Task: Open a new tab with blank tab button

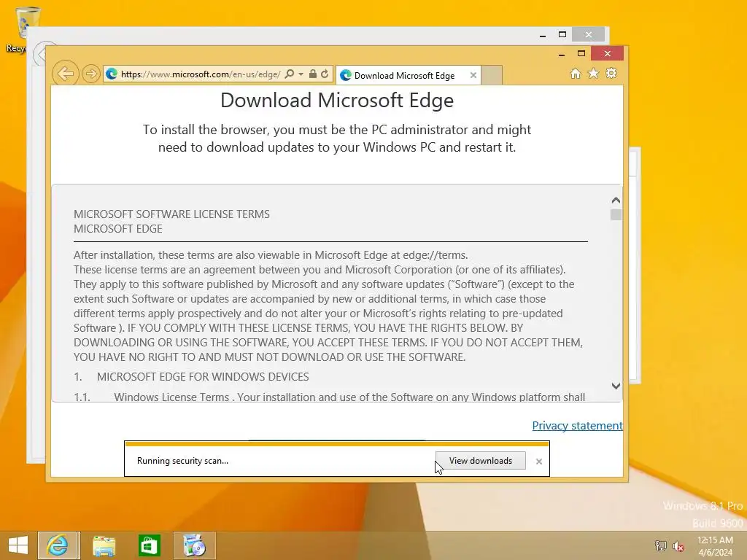Action: click(x=492, y=75)
